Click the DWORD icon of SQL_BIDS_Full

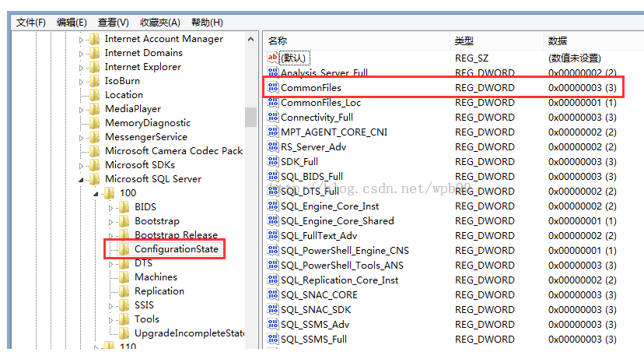[x=273, y=175]
